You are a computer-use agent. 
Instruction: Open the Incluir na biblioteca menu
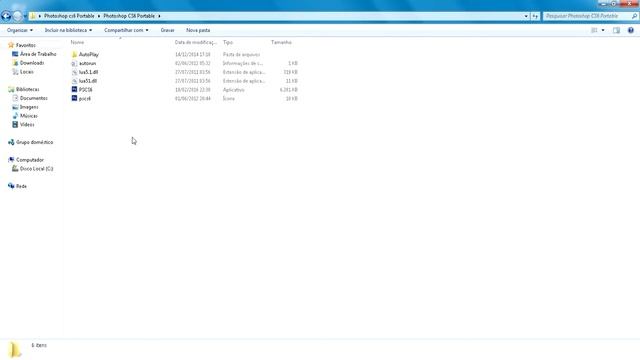(x=68, y=30)
